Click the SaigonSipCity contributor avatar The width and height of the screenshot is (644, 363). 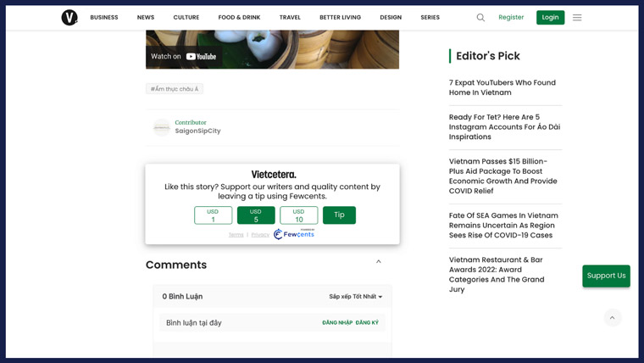tap(161, 127)
